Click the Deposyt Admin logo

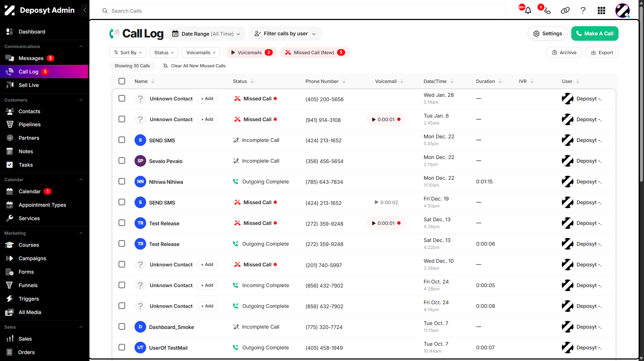pos(39,10)
